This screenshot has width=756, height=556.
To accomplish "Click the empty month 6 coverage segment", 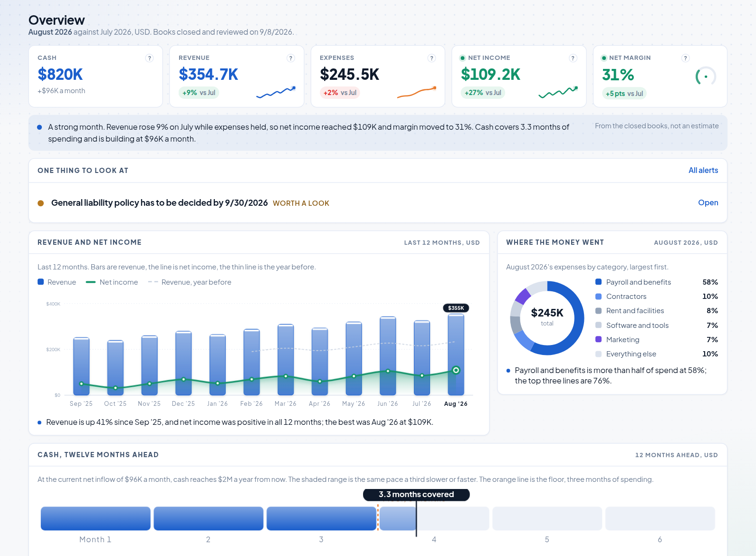I will click(660, 518).
